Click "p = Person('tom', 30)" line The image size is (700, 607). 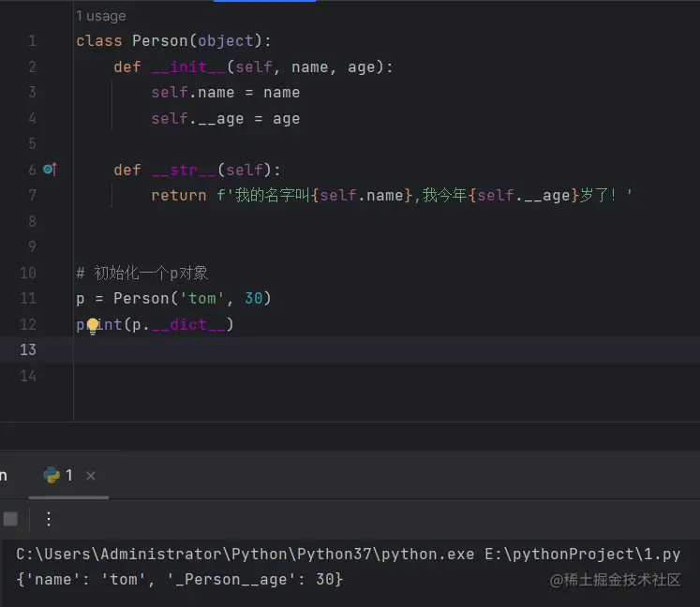tap(173, 298)
